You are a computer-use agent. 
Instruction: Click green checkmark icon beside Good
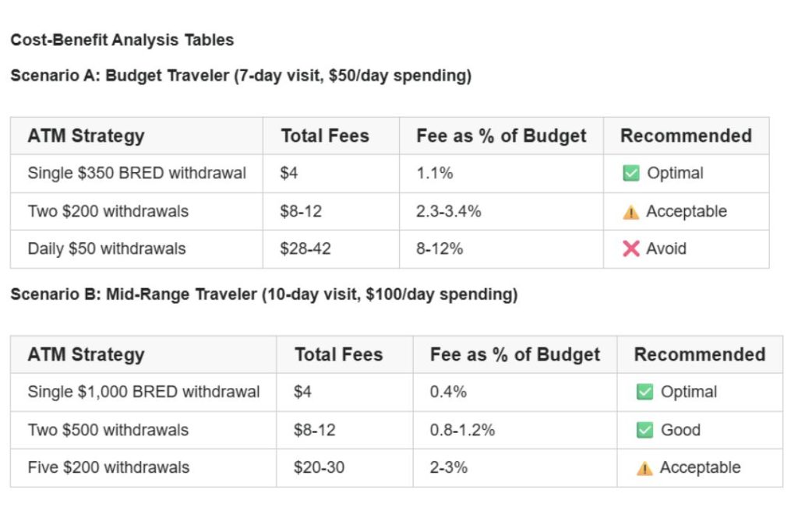(x=644, y=430)
